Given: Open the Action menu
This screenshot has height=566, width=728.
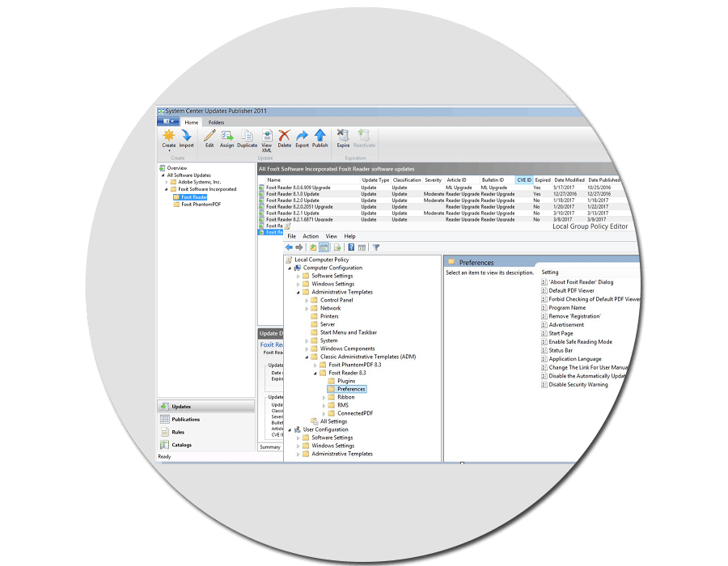Looking at the screenshot, I should 311,236.
